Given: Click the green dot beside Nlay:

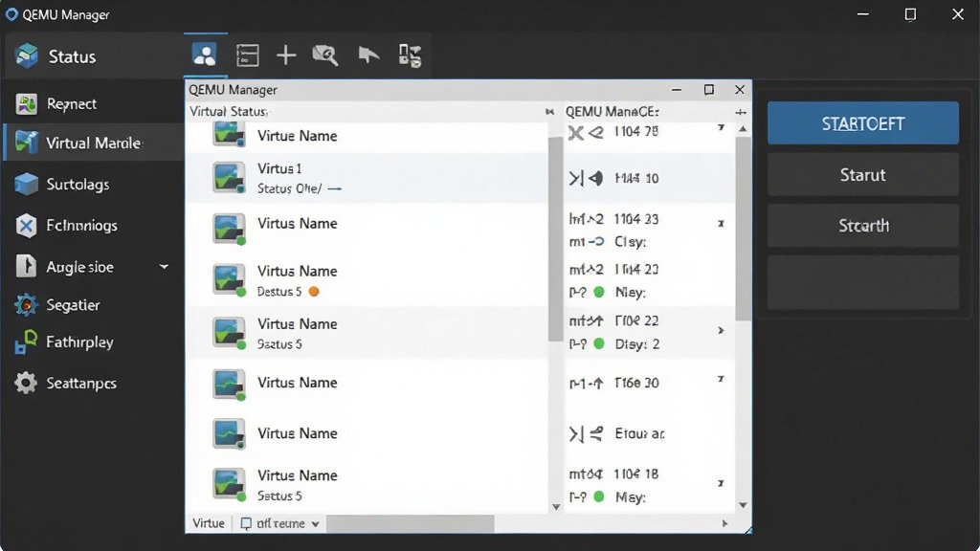Looking at the screenshot, I should [599, 292].
